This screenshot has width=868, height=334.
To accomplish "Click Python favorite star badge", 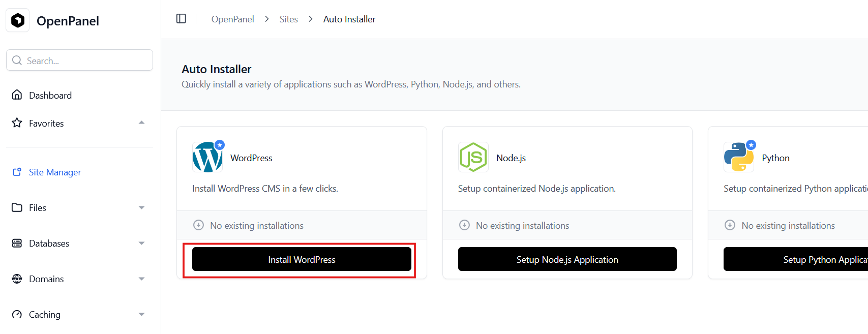I will 751,145.
